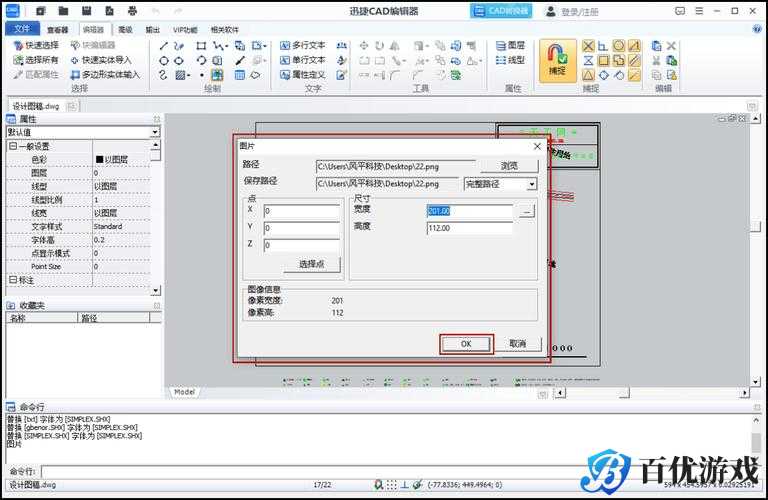Image resolution: width=768 pixels, height=500 pixels.
Task: Open the Polyline tool dropdown arrow
Action: click(x=226, y=46)
